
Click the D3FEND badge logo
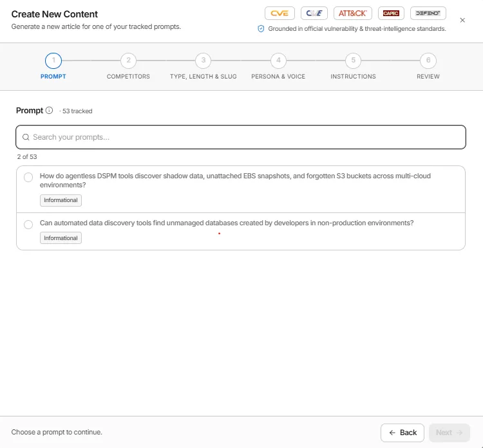pyautogui.click(x=428, y=14)
